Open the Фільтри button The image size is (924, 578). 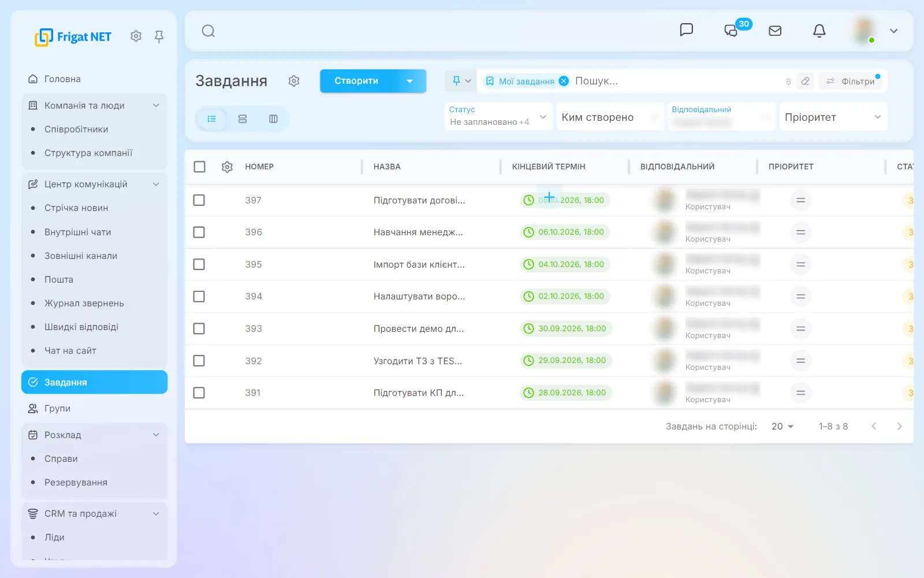[x=851, y=81]
